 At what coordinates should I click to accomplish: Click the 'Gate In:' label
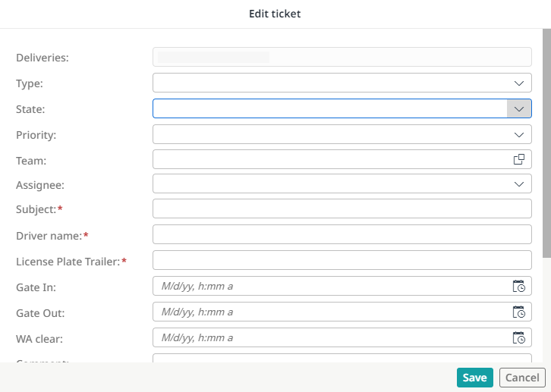36,287
